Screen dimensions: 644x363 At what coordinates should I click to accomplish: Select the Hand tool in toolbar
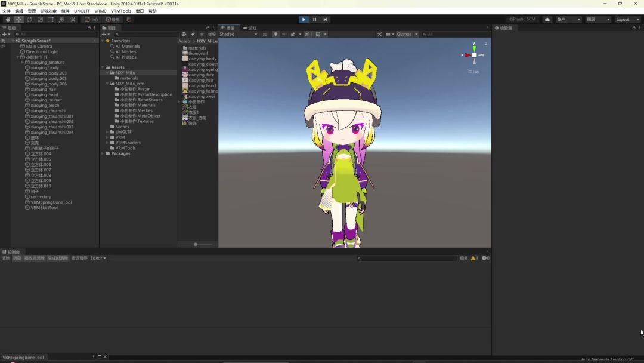(x=8, y=20)
